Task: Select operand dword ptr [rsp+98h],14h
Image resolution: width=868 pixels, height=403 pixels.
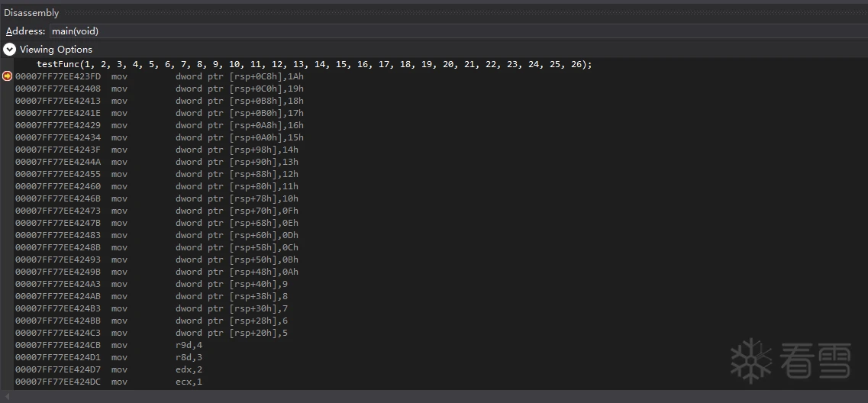Action: (237, 150)
